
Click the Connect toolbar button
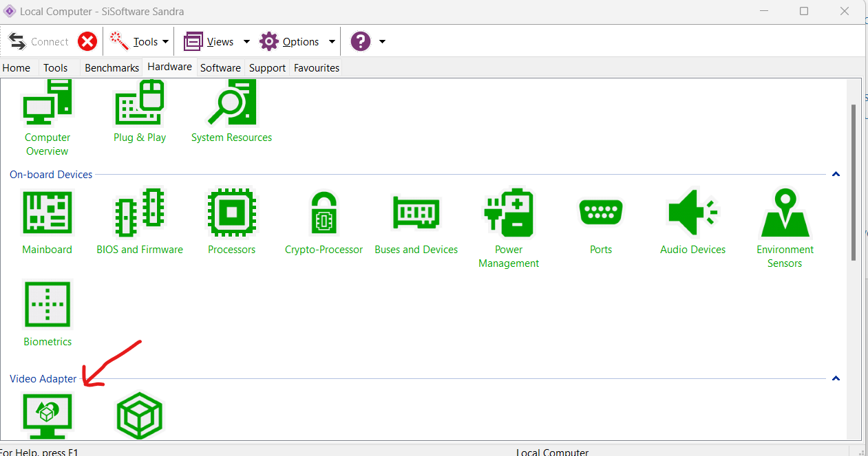coord(39,42)
